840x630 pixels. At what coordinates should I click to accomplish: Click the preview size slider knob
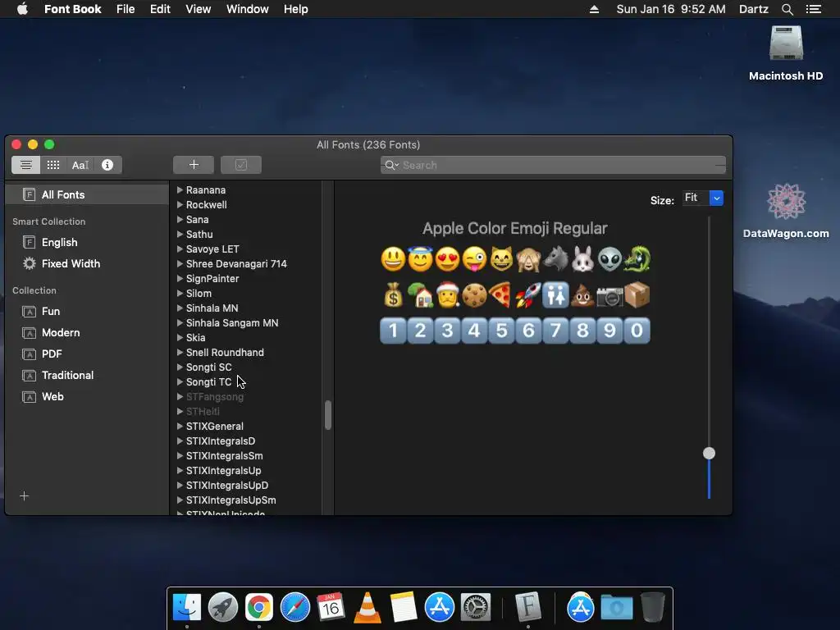(x=709, y=453)
